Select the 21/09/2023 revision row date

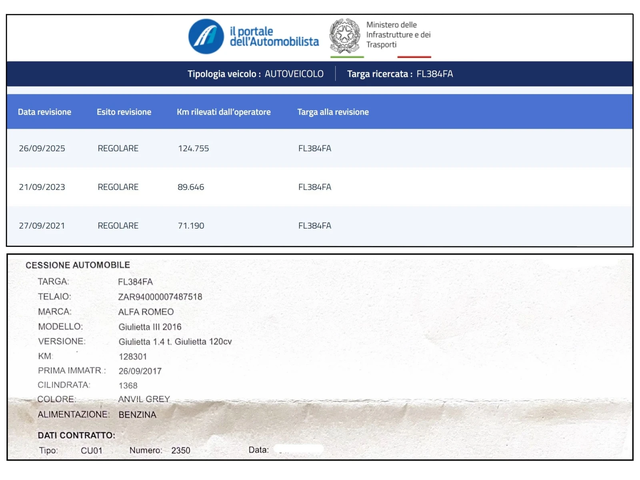41,187
